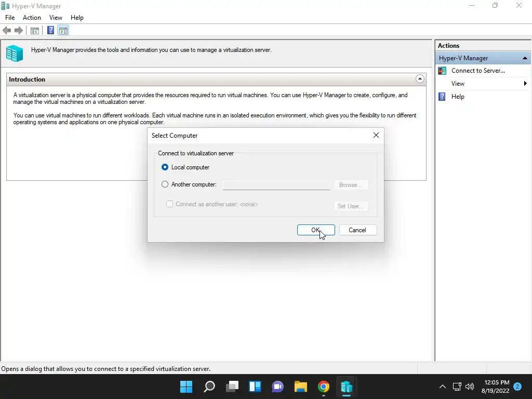This screenshot has width=532, height=399.
Task: Open the Chat taskbar icon
Action: tap(277, 387)
